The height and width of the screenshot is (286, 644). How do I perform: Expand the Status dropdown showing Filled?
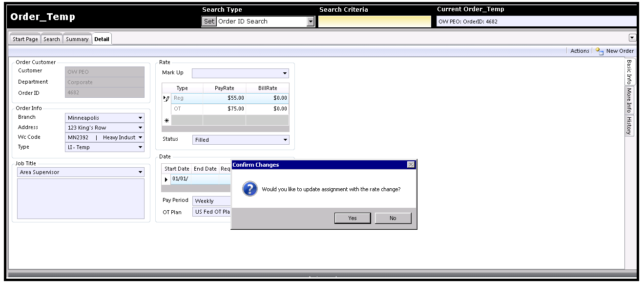[285, 140]
